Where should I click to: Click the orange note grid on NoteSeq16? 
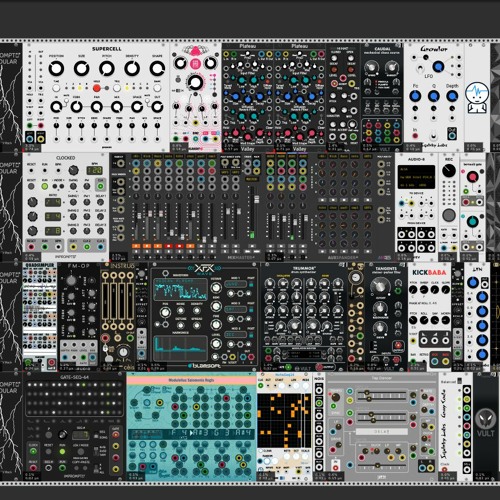click(x=284, y=420)
